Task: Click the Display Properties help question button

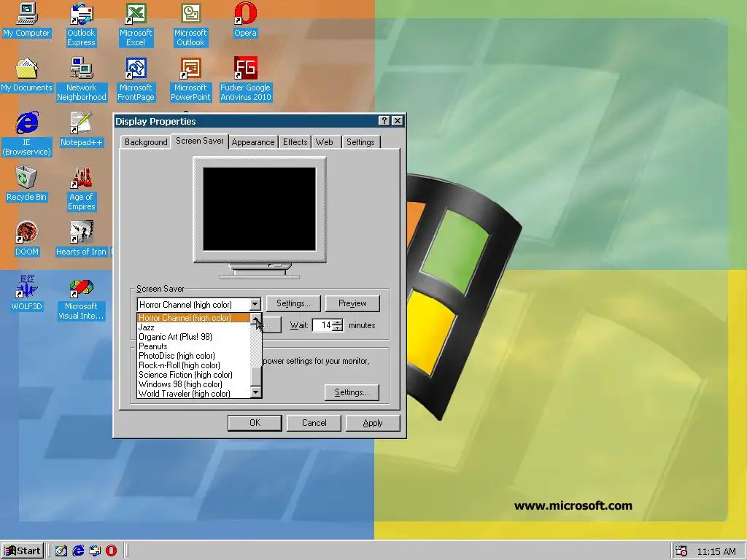Action: point(384,121)
